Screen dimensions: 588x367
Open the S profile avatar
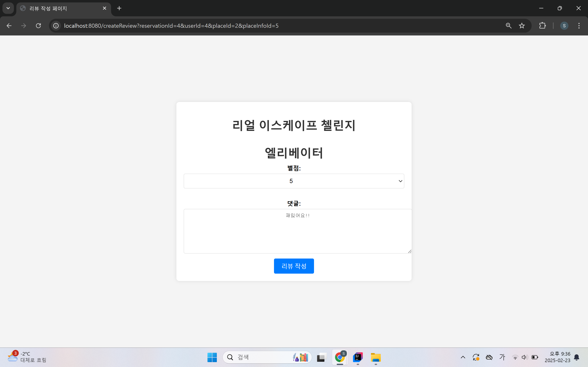point(564,26)
